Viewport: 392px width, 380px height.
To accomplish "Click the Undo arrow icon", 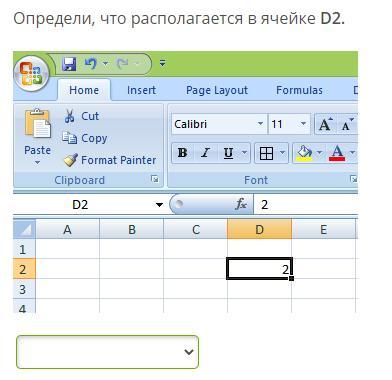I will click(90, 63).
